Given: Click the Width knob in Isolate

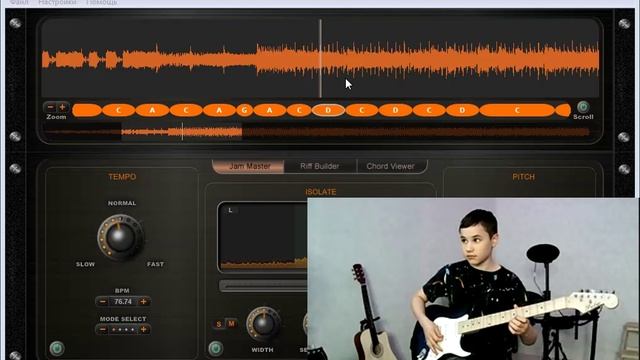Looking at the screenshot, I should [x=263, y=324].
